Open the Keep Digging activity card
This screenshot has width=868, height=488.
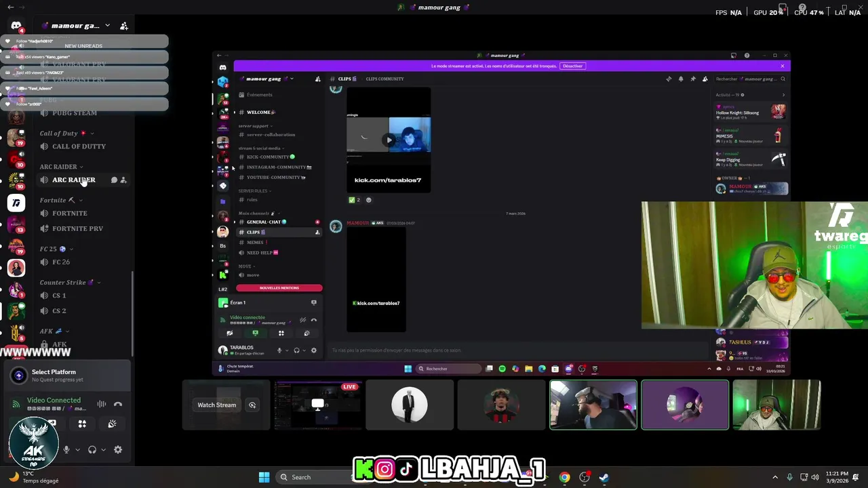coord(751,161)
